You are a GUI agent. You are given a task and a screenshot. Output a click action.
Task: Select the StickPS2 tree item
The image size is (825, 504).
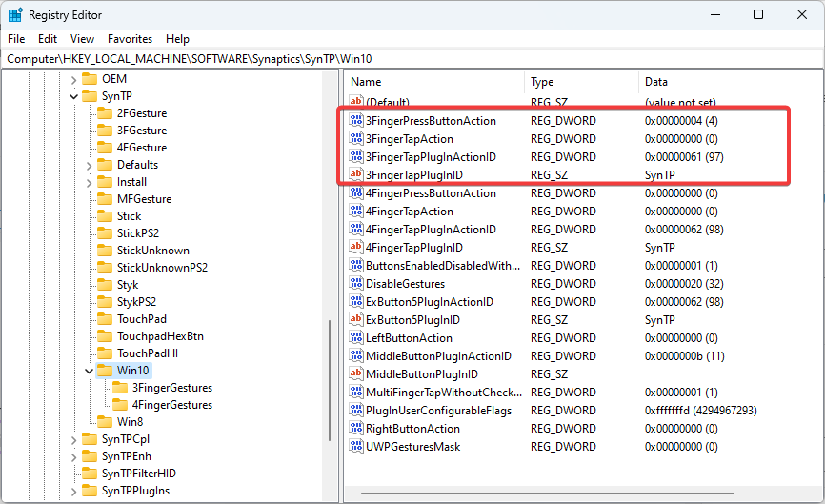[138, 233]
